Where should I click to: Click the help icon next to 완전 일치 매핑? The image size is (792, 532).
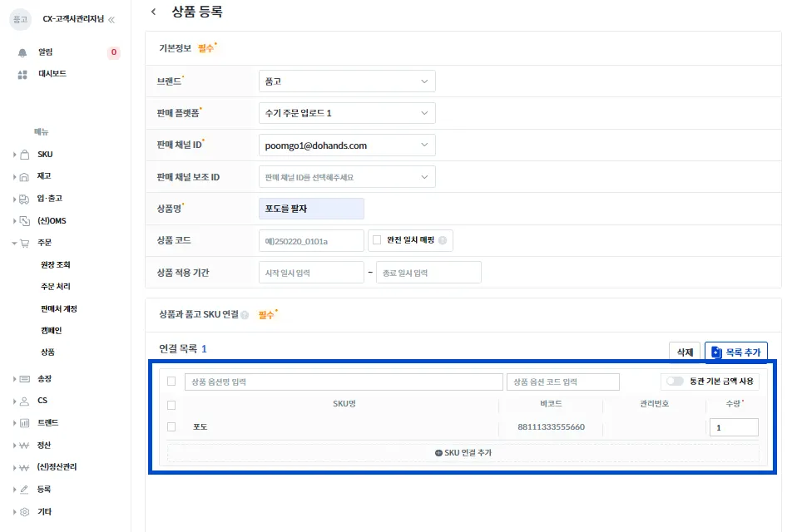443,240
